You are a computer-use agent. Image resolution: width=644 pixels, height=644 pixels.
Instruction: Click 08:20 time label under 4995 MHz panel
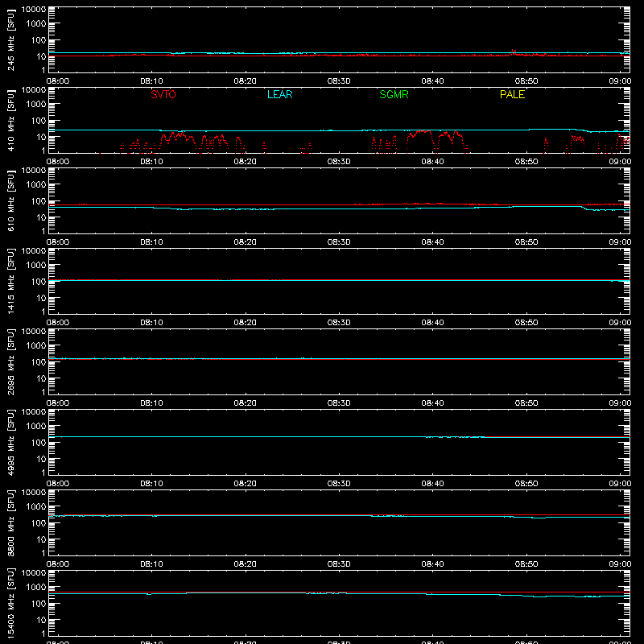point(246,484)
